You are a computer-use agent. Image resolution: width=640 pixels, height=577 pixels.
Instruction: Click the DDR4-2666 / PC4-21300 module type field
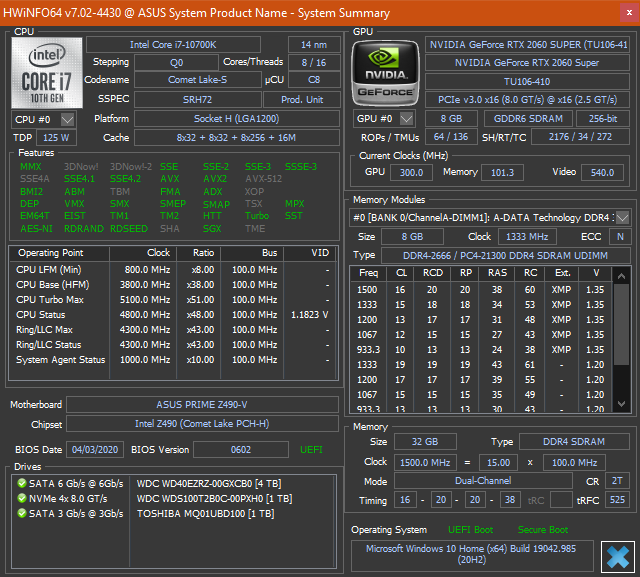505,256
